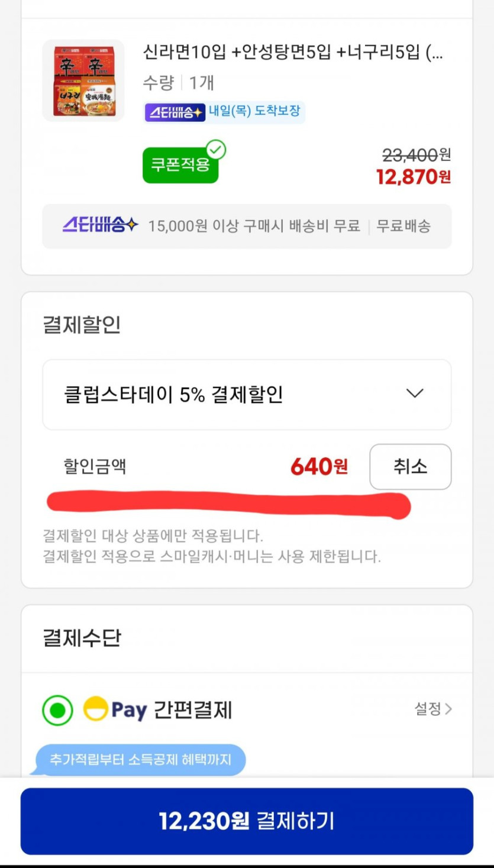
Task: Tap the 결제할인 section heading
Action: pyautogui.click(x=82, y=325)
